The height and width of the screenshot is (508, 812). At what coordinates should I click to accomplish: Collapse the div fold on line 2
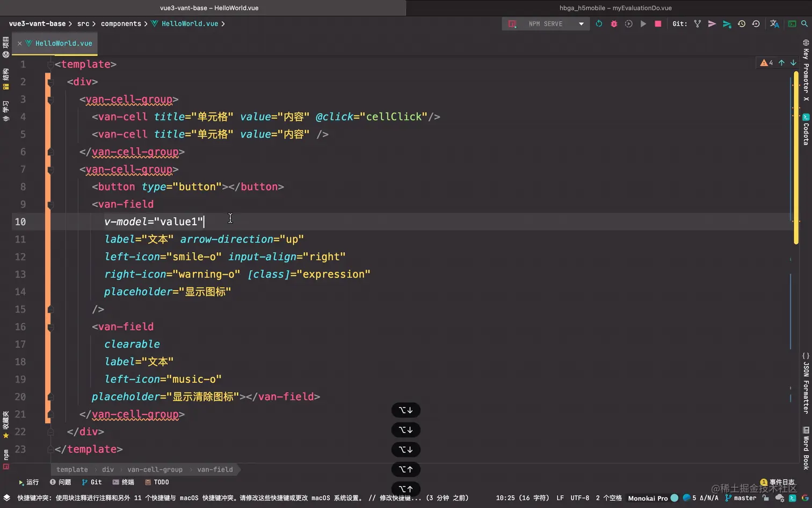(x=50, y=82)
